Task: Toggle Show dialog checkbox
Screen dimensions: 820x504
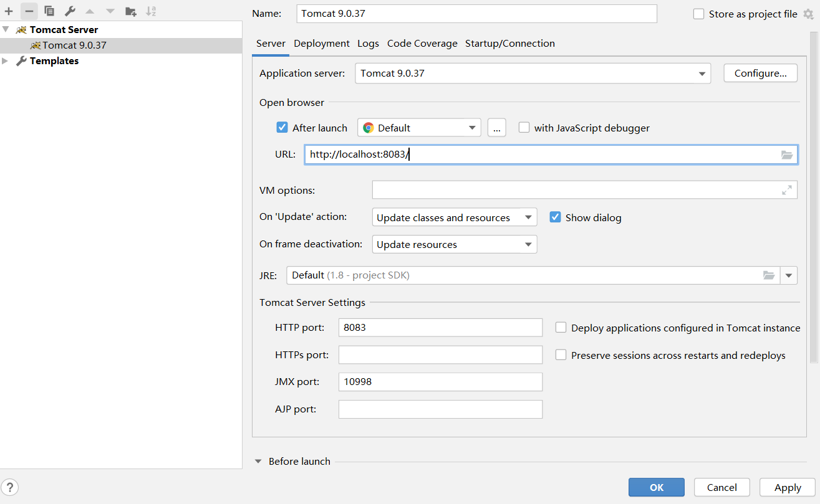Action: coord(555,217)
